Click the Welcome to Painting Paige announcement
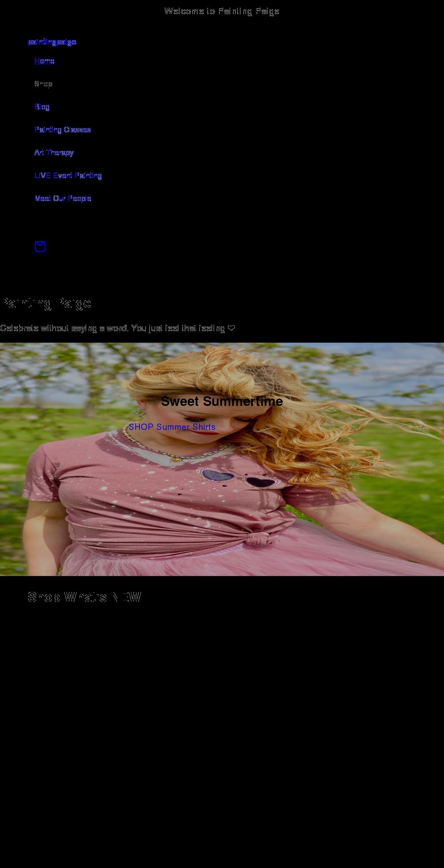Image resolution: width=444 pixels, height=868 pixels. point(222,11)
